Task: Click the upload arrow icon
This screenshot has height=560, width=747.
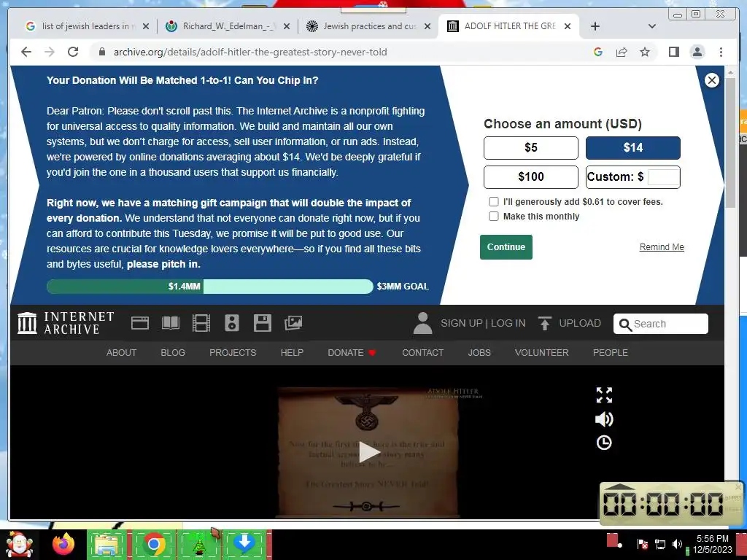Action: (x=544, y=323)
